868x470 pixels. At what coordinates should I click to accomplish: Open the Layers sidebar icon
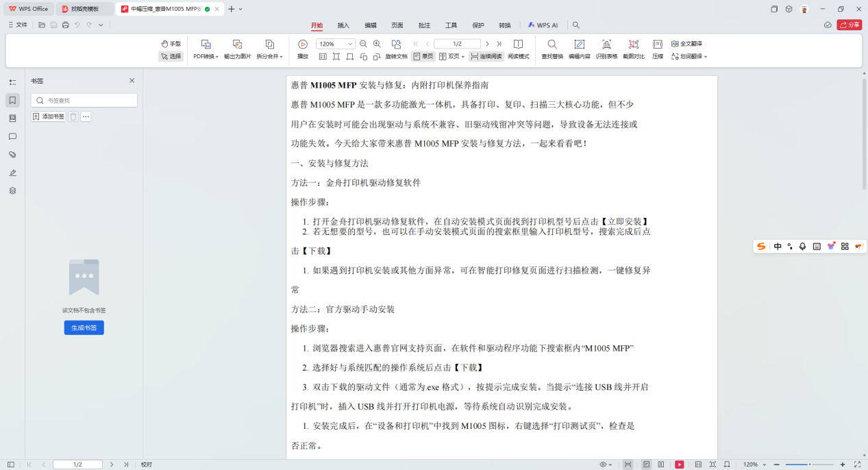[x=12, y=190]
